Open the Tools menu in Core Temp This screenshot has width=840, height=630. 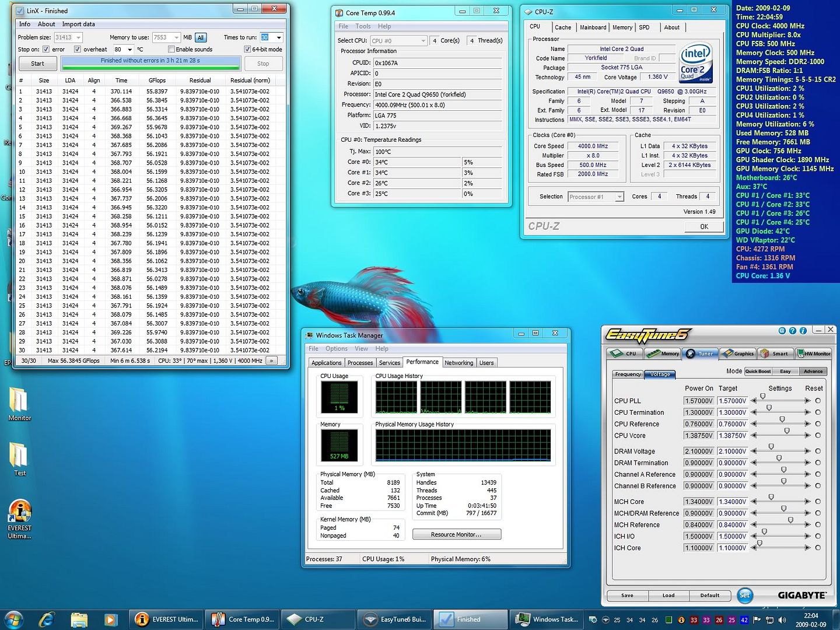[x=363, y=26]
